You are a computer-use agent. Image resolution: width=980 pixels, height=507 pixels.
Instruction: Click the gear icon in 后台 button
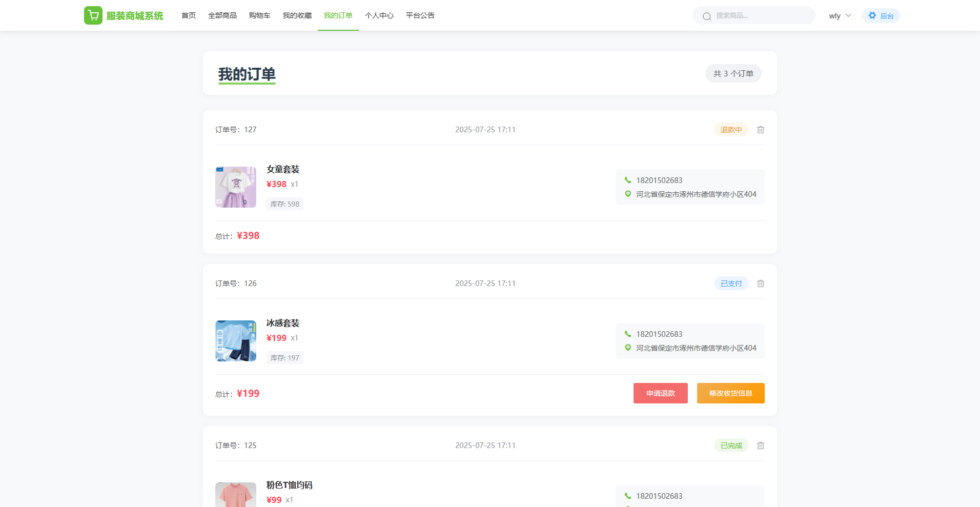[x=872, y=15]
